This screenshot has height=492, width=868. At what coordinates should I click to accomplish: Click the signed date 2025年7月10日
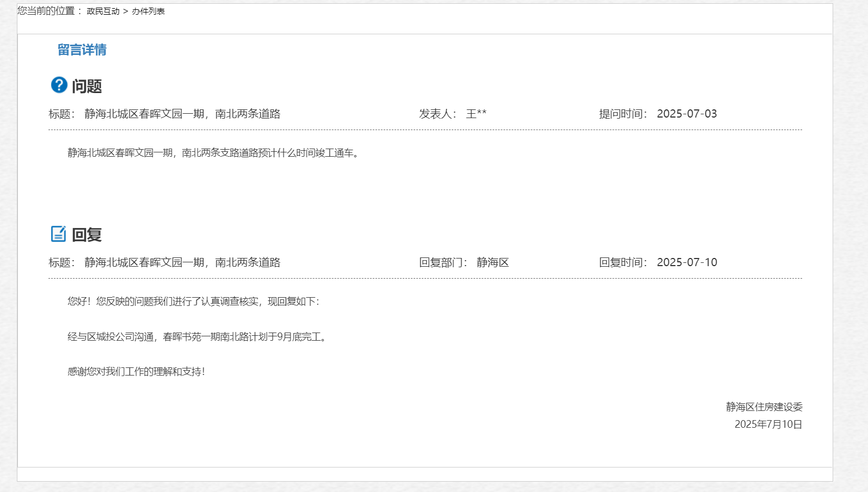click(768, 425)
